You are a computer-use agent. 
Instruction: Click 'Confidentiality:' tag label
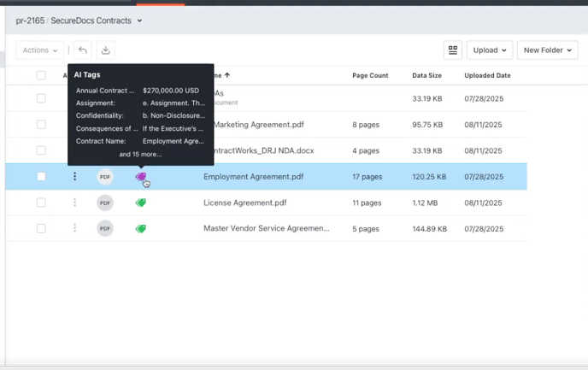[100, 115]
